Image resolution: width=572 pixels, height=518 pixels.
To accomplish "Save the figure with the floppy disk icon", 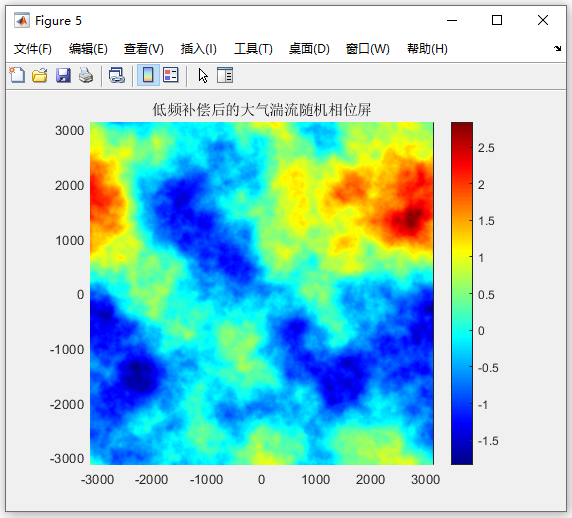I will [63, 76].
